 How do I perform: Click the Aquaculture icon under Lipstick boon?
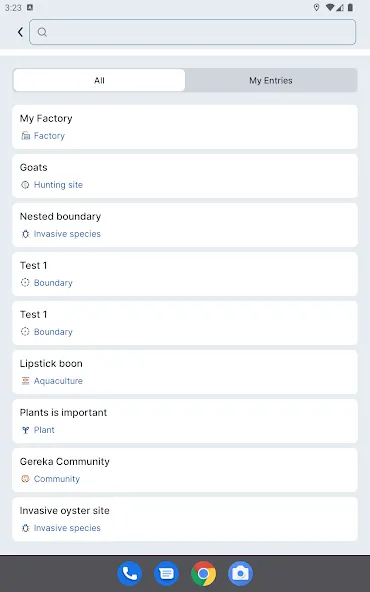click(25, 381)
